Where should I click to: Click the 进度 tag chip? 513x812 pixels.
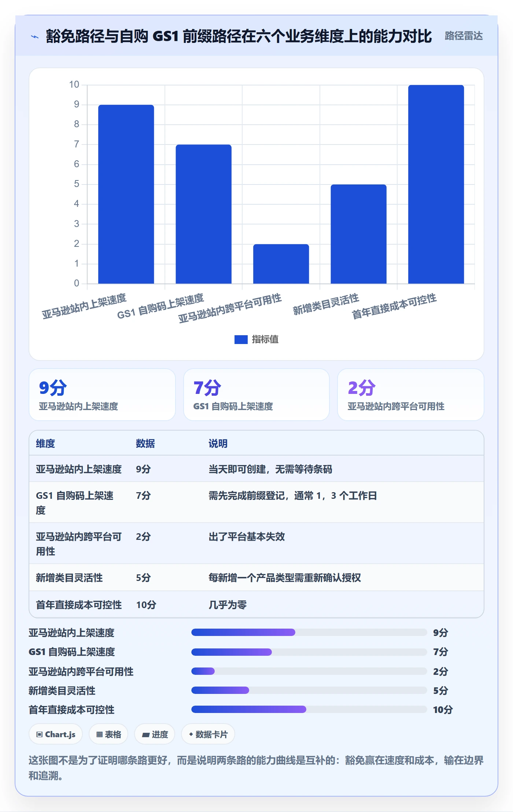coord(155,734)
